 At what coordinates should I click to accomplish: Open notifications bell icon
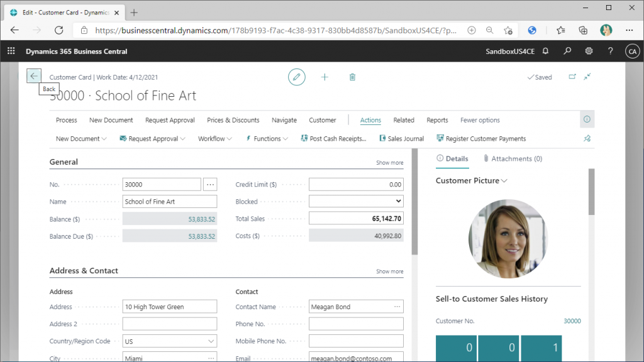click(x=545, y=52)
